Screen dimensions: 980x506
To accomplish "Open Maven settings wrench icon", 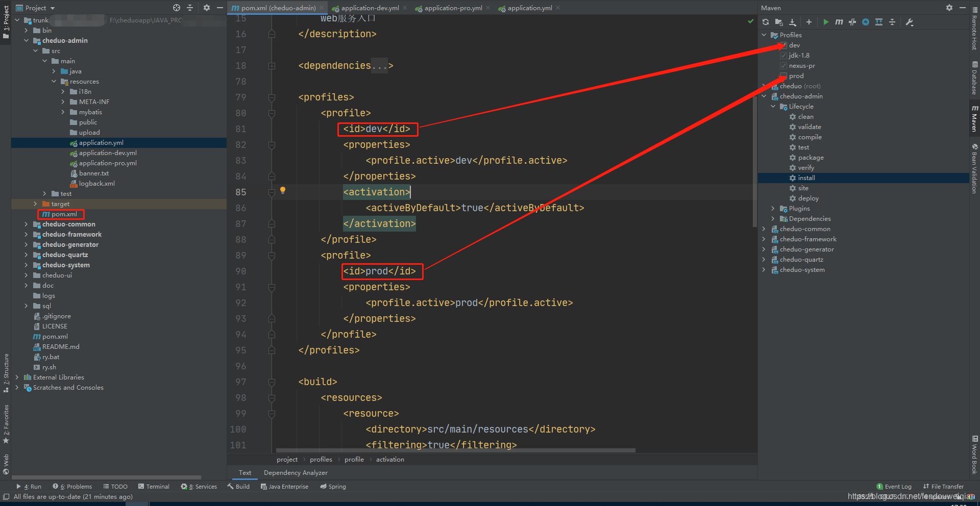I will click(910, 22).
